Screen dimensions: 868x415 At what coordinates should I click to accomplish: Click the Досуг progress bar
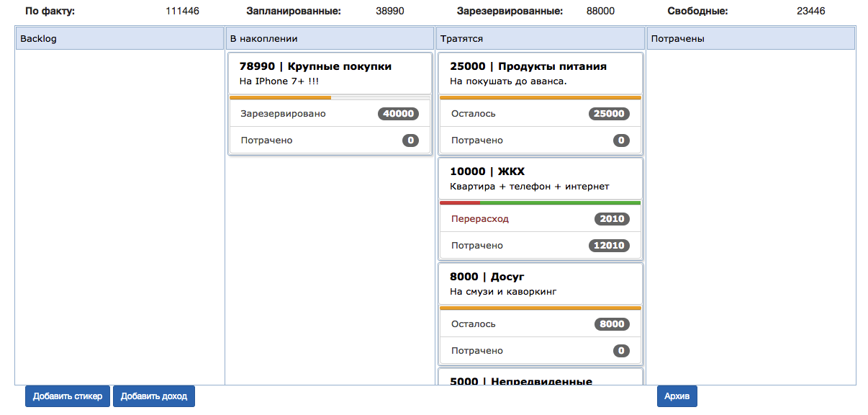[541, 308]
